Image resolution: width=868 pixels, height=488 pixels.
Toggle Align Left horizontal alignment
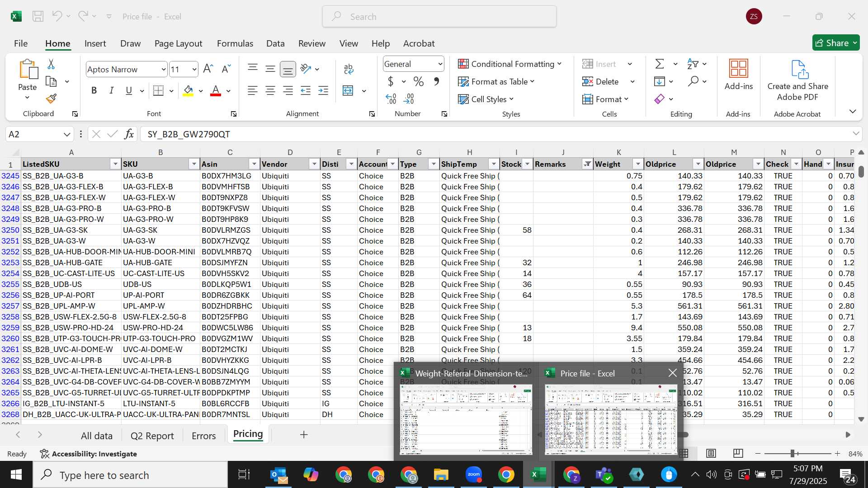point(252,90)
